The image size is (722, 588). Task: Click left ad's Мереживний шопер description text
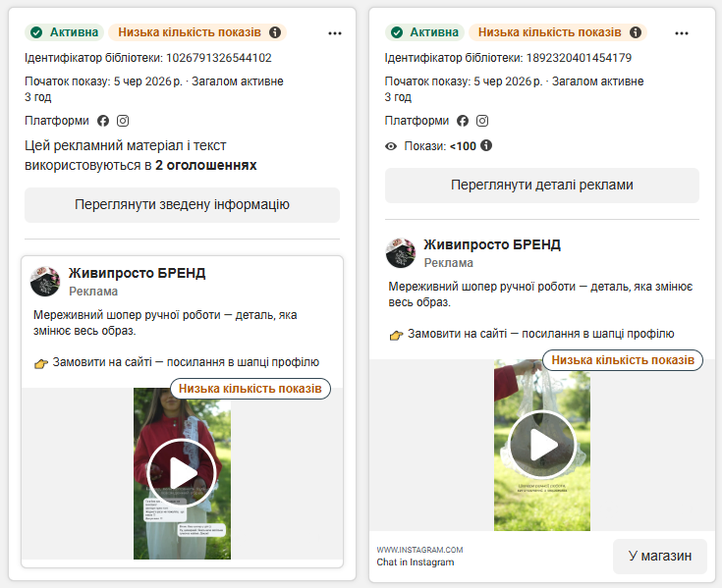click(x=165, y=323)
